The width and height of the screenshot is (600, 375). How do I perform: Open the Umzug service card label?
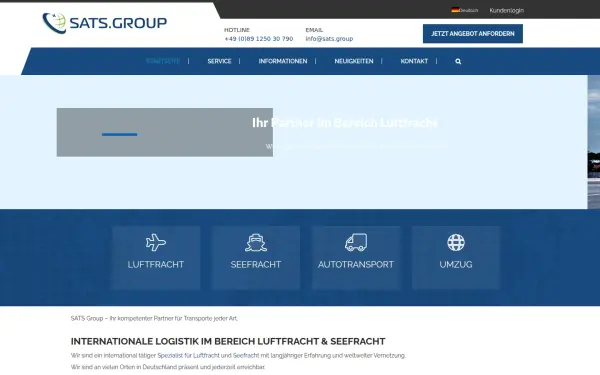coord(456,264)
